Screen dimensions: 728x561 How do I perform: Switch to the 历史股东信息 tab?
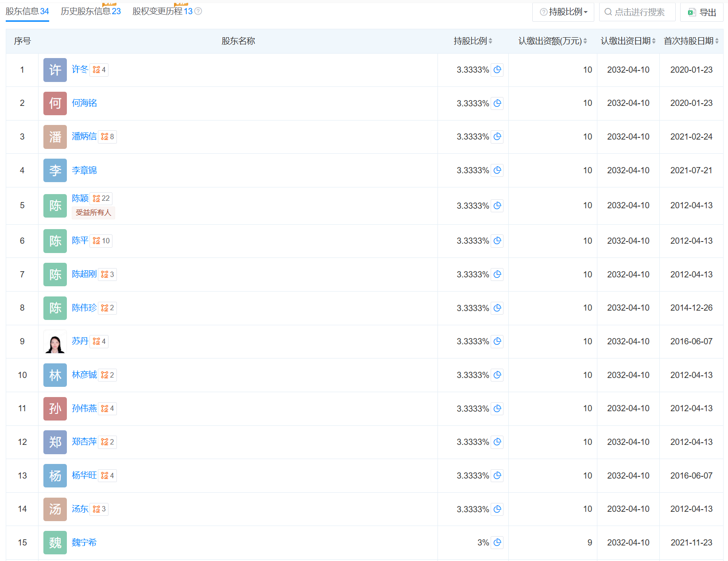(x=90, y=12)
